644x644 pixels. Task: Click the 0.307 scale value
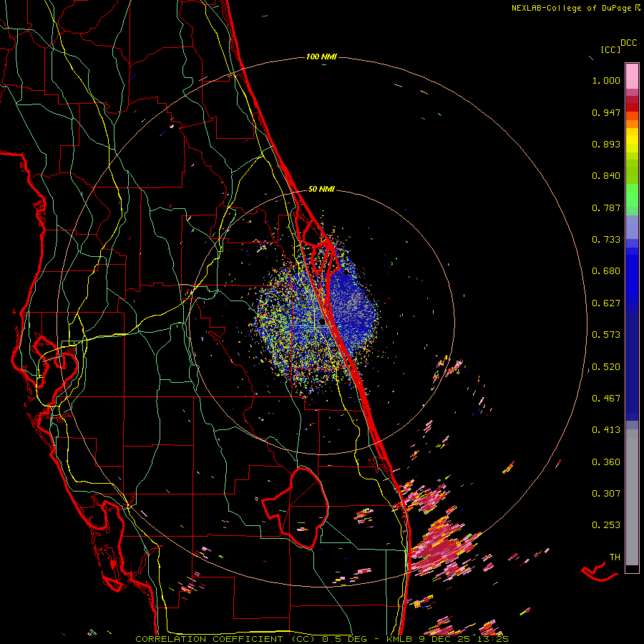tap(606, 493)
